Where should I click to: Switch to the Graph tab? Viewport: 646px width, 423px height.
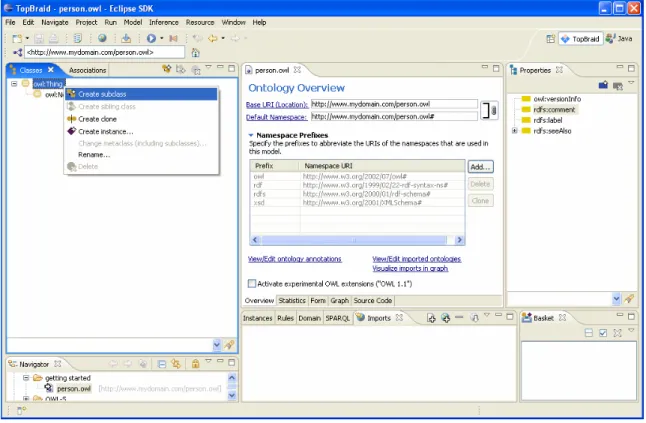pos(339,301)
